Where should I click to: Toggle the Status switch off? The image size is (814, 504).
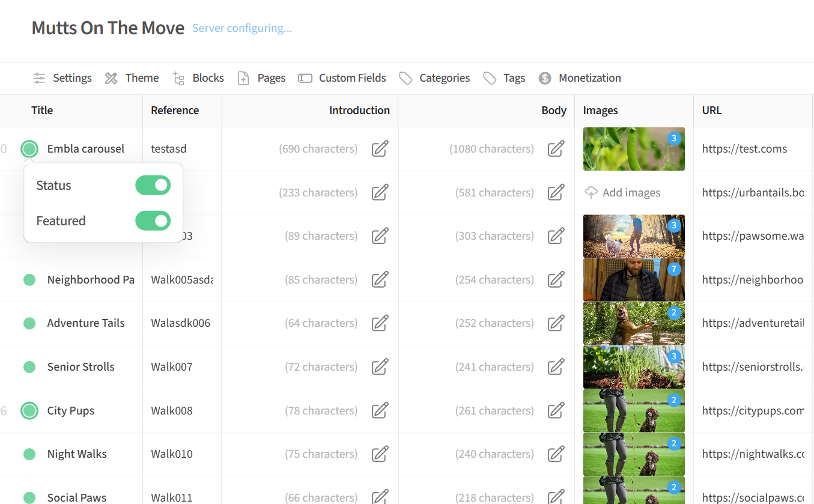pos(153,186)
